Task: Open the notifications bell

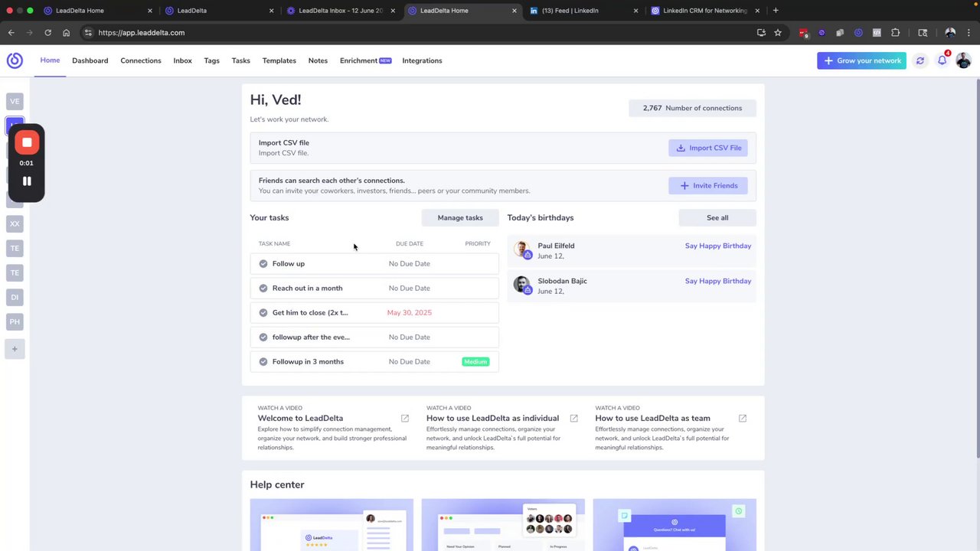Action: click(942, 60)
